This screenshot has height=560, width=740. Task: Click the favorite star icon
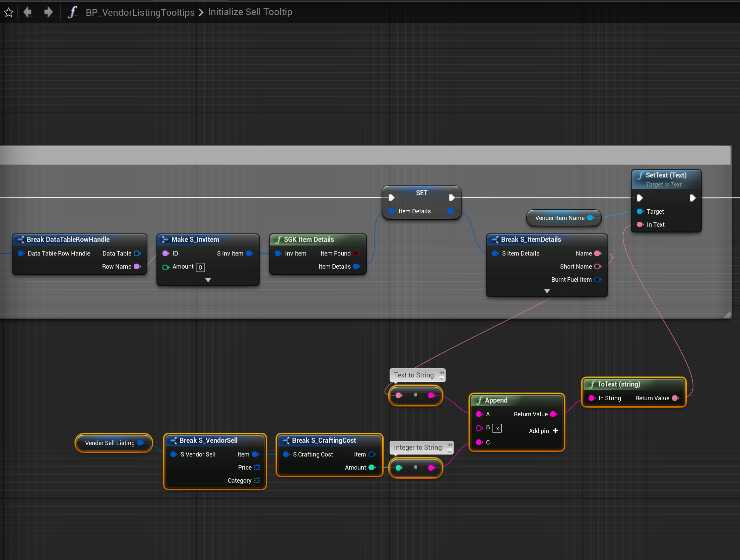(x=9, y=12)
